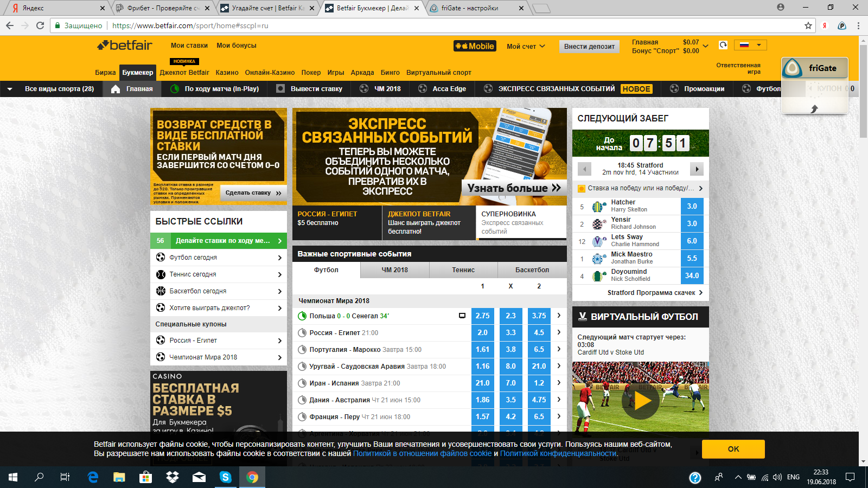This screenshot has height=488, width=868.
Task: Click the live video icon for Польша - Сенегал
Action: pos(462,316)
